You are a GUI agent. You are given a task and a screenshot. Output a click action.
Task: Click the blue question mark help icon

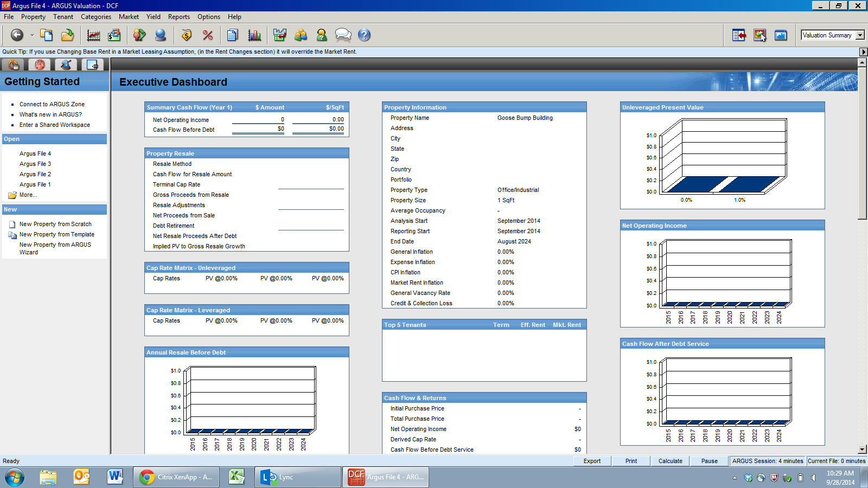click(364, 35)
